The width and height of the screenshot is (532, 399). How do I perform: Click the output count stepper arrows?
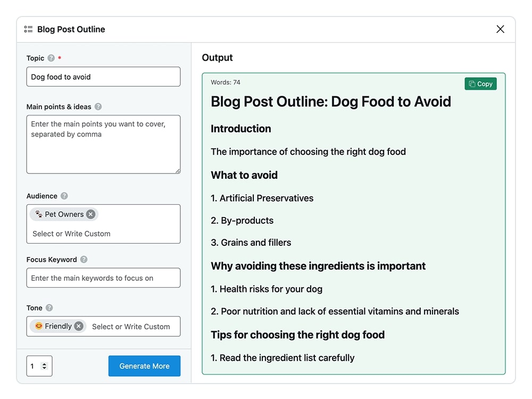click(44, 366)
